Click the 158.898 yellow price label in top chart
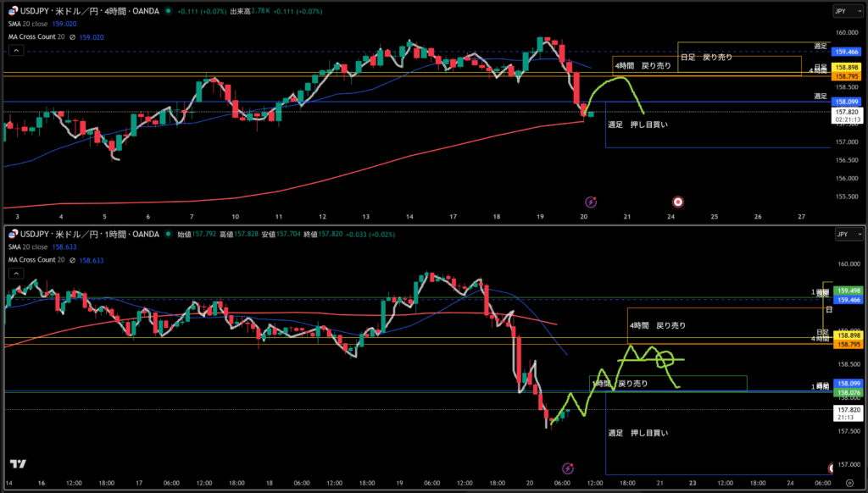Viewport: 868px width, 493px height. click(848, 67)
